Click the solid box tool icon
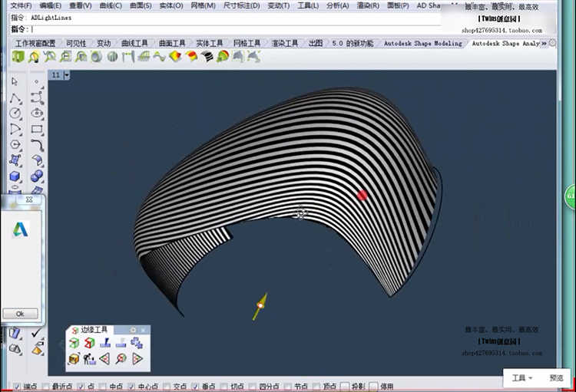 click(15, 176)
